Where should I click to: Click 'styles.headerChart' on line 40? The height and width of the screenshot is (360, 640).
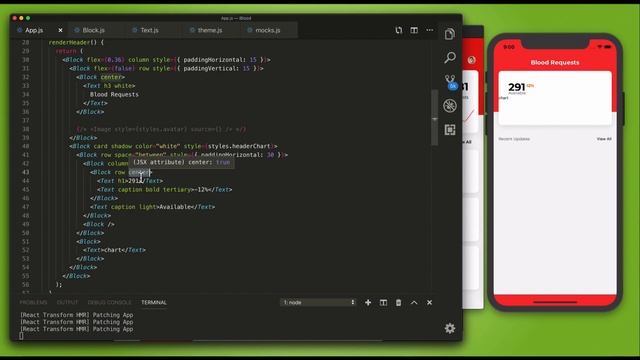[x=239, y=146]
